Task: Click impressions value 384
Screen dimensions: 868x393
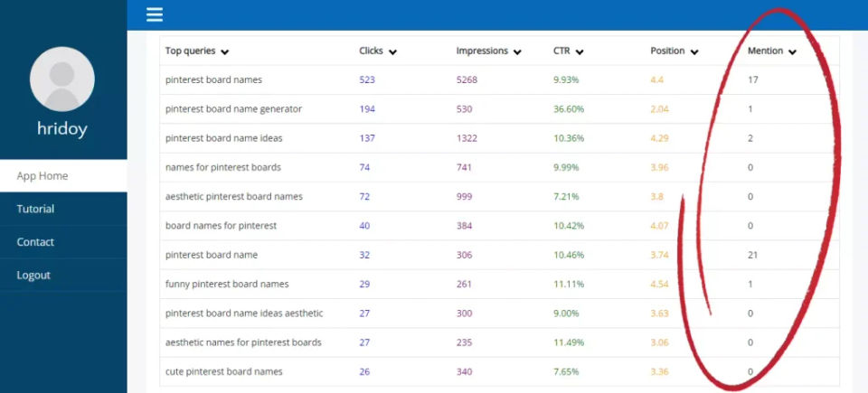Action: click(465, 226)
